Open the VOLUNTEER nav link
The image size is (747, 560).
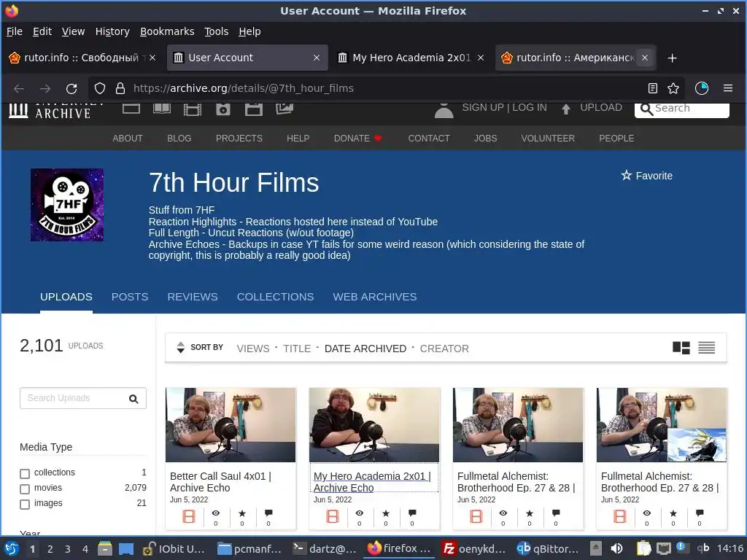pyautogui.click(x=548, y=139)
